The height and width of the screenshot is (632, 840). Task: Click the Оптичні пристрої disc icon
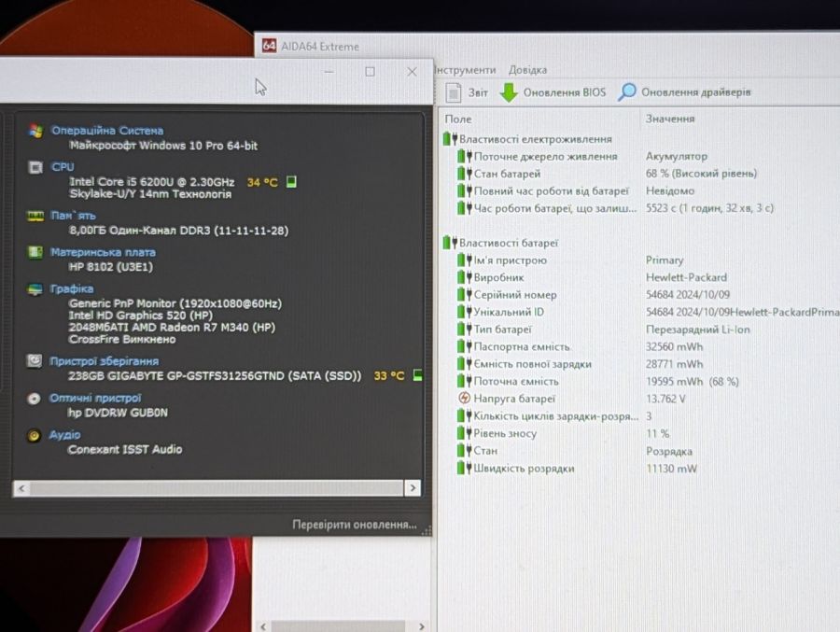pyautogui.click(x=34, y=399)
